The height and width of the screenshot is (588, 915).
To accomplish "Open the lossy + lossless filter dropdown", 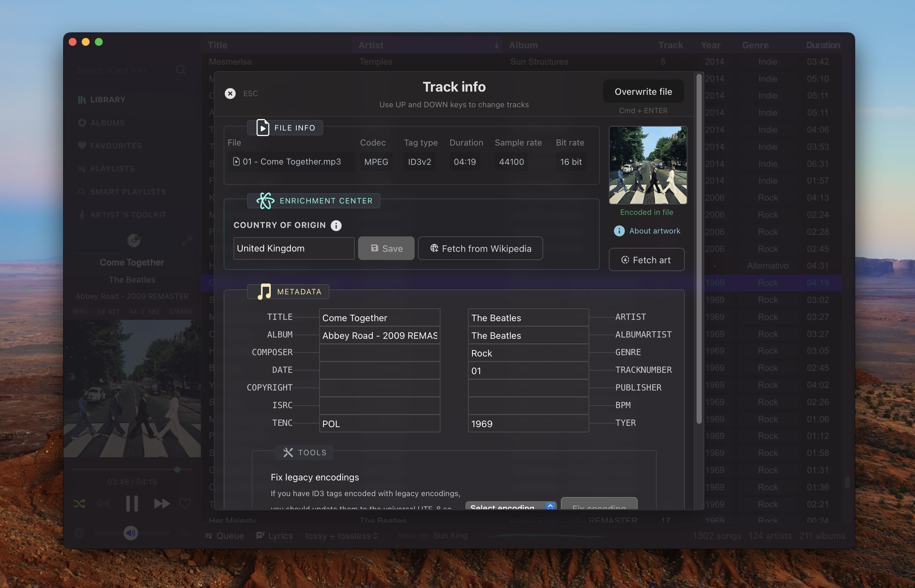I will coord(341,536).
